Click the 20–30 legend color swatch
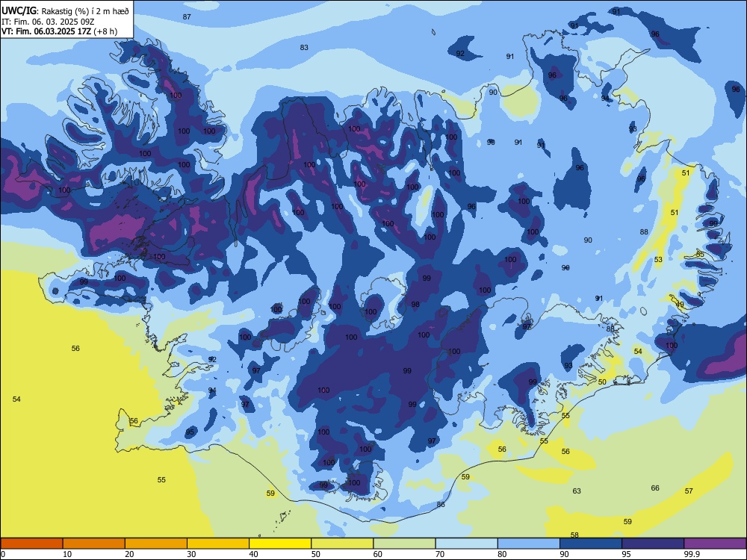The width and height of the screenshot is (747, 560). pos(156,544)
